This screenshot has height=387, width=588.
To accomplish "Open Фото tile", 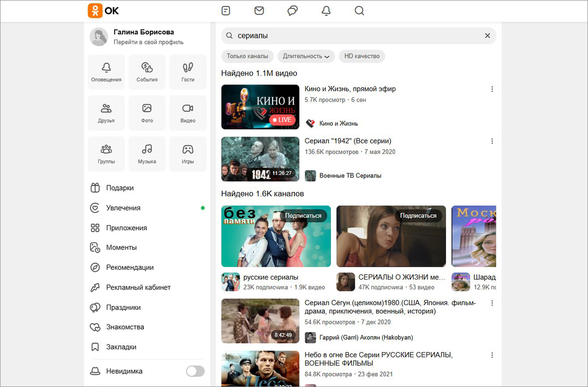I will (147, 113).
